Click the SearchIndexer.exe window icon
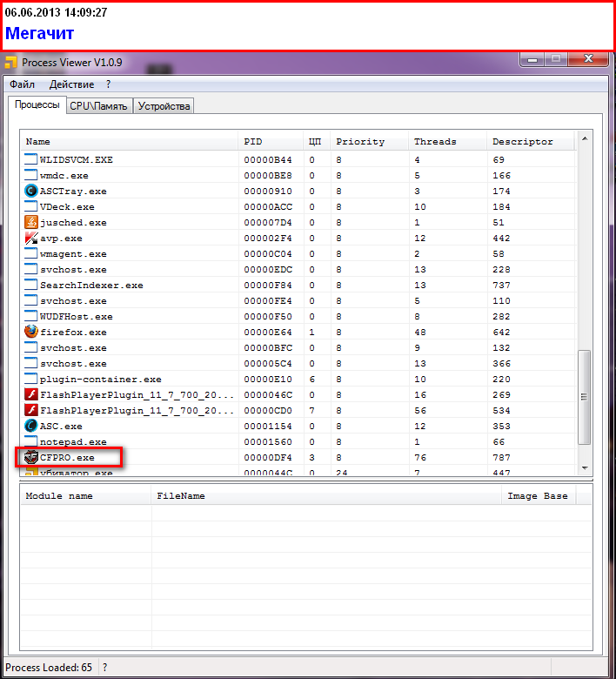This screenshot has width=616, height=679. [30, 285]
